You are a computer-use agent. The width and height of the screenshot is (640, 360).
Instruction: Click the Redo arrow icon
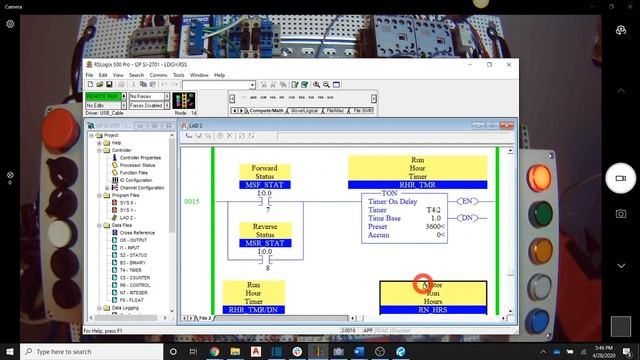(x=174, y=84)
